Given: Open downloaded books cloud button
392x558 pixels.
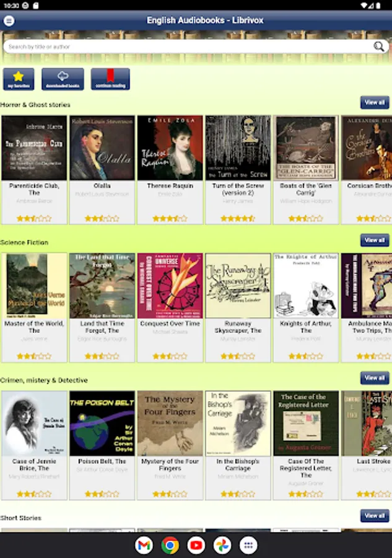Looking at the screenshot, I should (x=63, y=79).
